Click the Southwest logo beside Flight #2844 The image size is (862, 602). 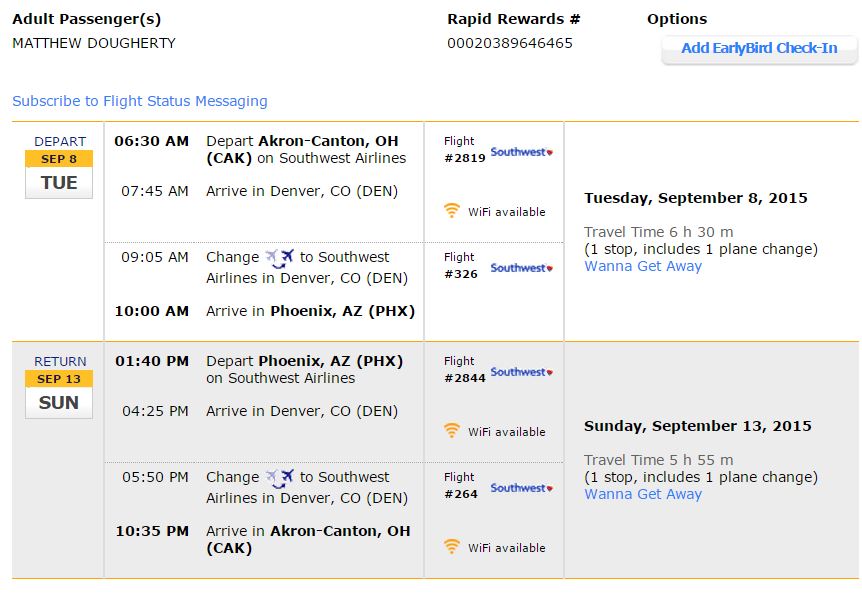click(521, 372)
